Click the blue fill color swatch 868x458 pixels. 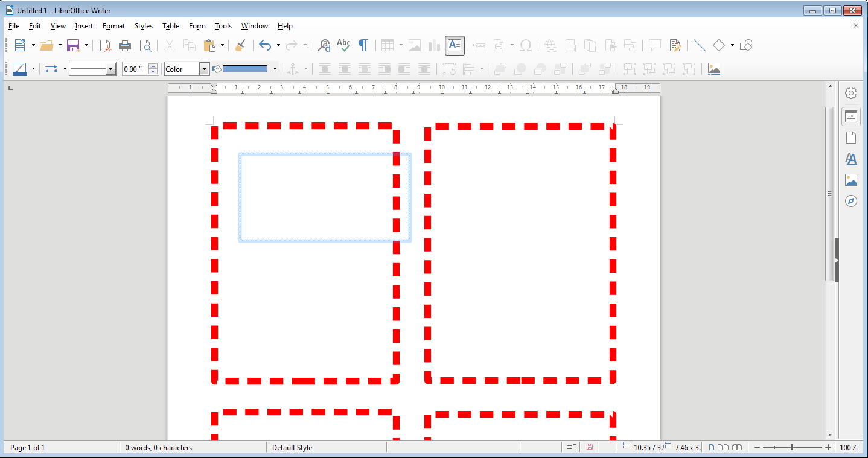(245, 69)
